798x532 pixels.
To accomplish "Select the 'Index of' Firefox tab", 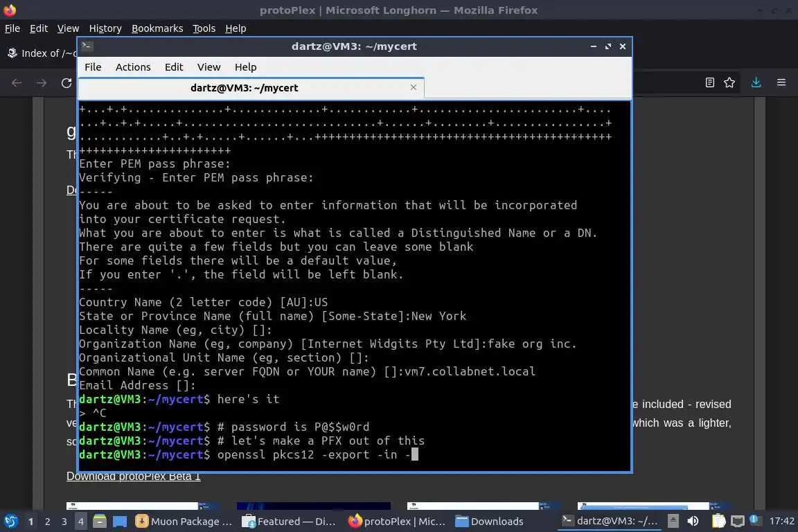I will 41,53.
